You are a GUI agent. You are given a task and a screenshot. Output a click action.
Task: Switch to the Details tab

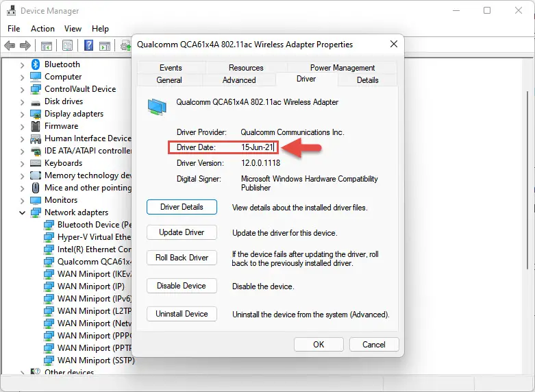click(x=367, y=80)
